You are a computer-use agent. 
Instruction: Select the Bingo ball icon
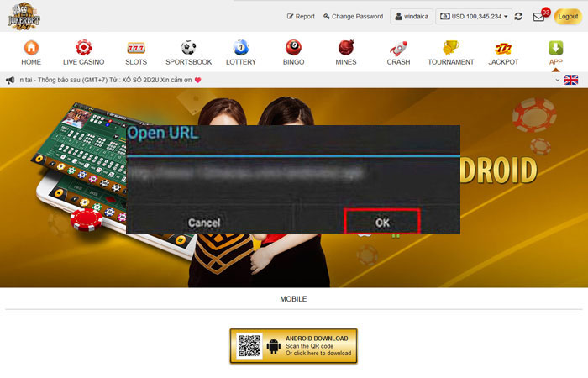tap(293, 48)
